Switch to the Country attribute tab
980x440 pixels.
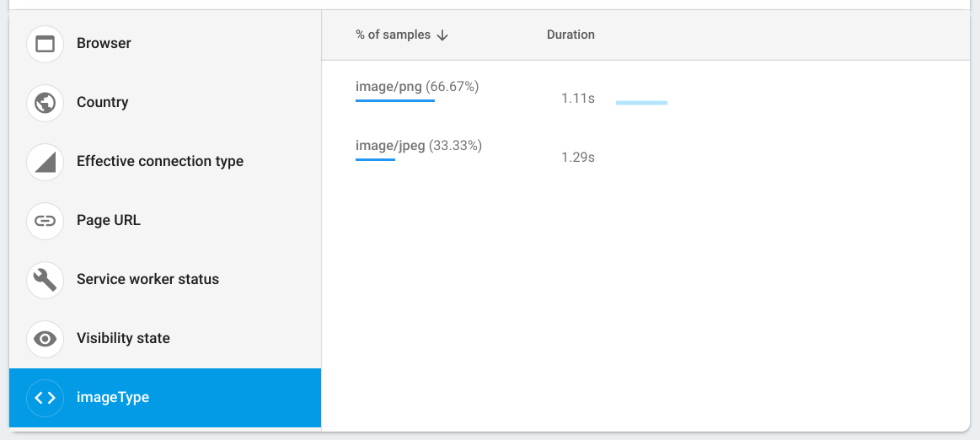click(x=102, y=103)
